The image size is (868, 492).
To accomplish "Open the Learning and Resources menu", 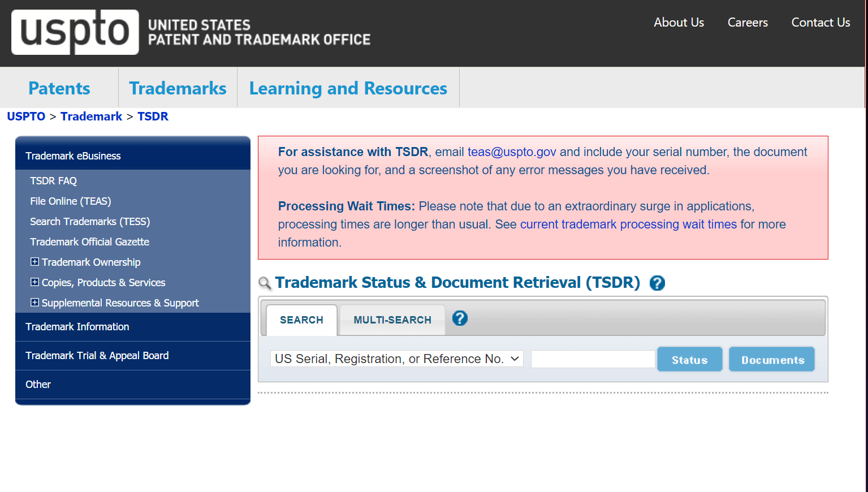I will point(348,88).
